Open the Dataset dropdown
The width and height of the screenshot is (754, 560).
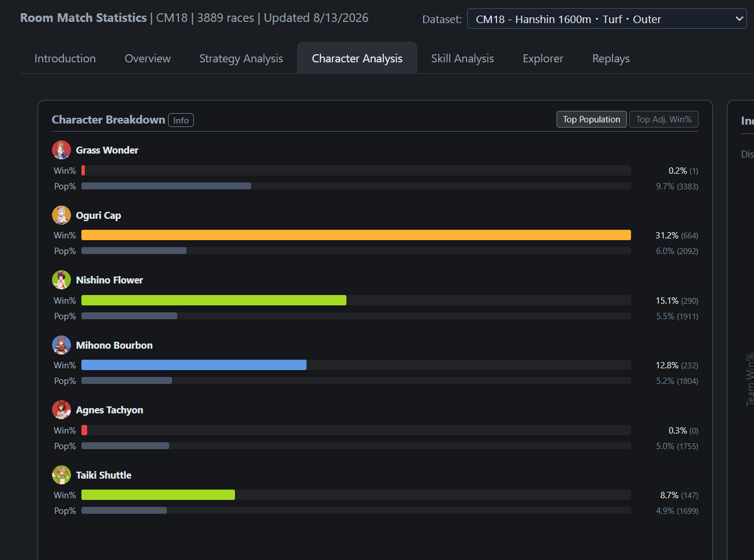pyautogui.click(x=607, y=19)
